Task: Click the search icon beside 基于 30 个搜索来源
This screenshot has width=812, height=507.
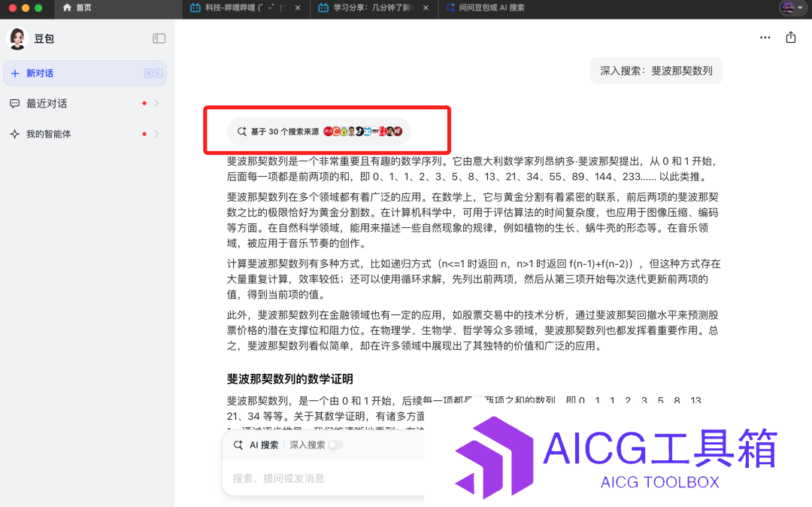Action: [x=242, y=132]
